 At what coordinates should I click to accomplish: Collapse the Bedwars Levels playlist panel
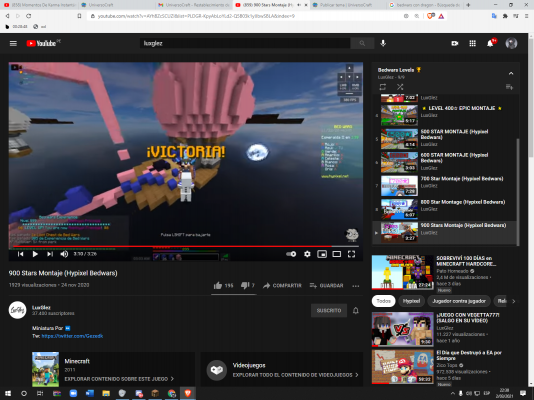coord(511,73)
